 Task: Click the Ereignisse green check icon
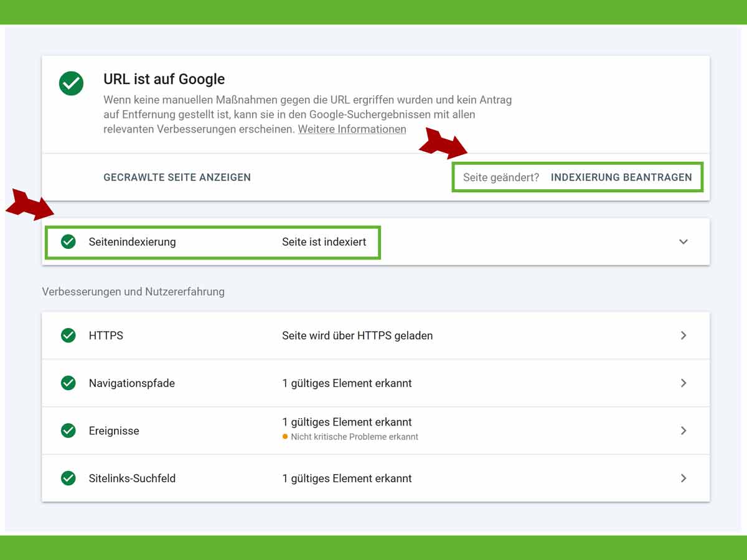(x=68, y=431)
